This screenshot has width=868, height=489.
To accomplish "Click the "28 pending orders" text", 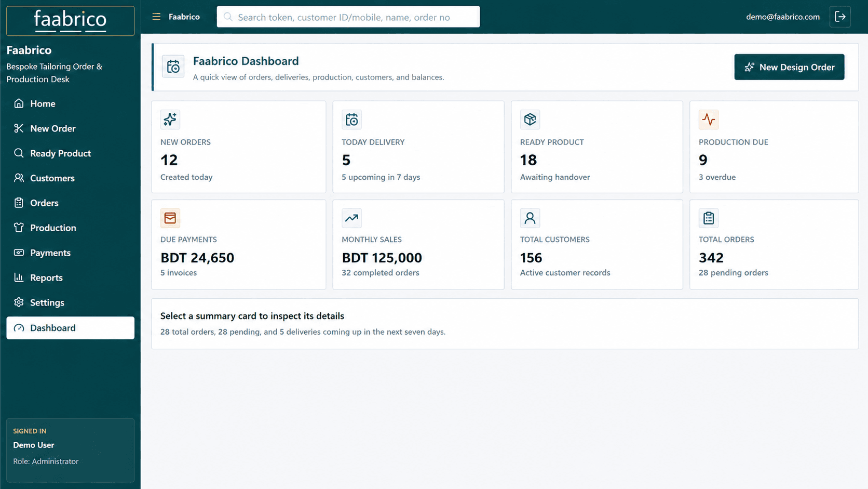I will (734, 273).
